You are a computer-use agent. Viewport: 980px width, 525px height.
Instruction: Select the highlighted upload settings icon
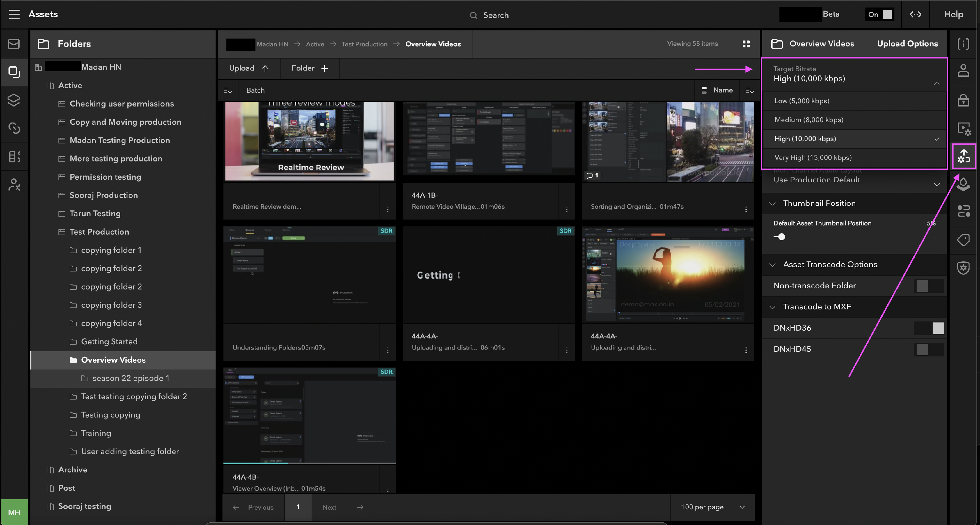tap(963, 156)
